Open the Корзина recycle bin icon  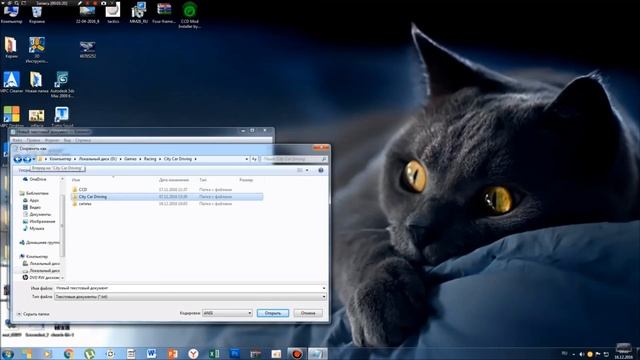37,13
